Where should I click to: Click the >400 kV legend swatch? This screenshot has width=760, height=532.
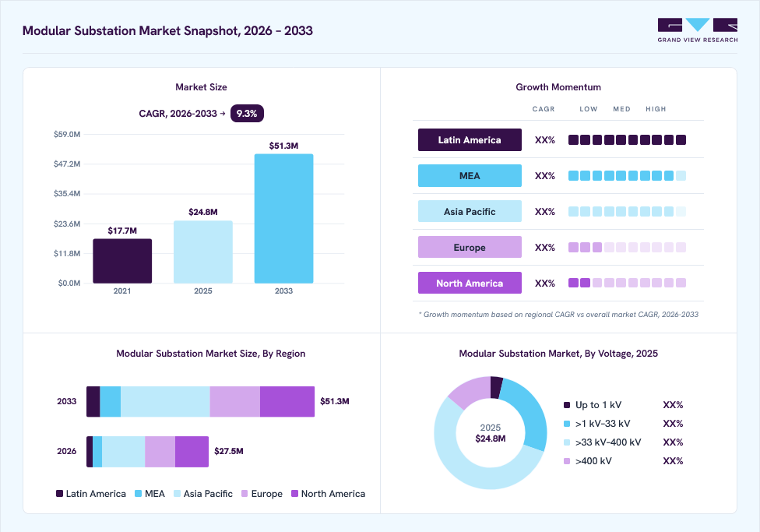coord(567,461)
